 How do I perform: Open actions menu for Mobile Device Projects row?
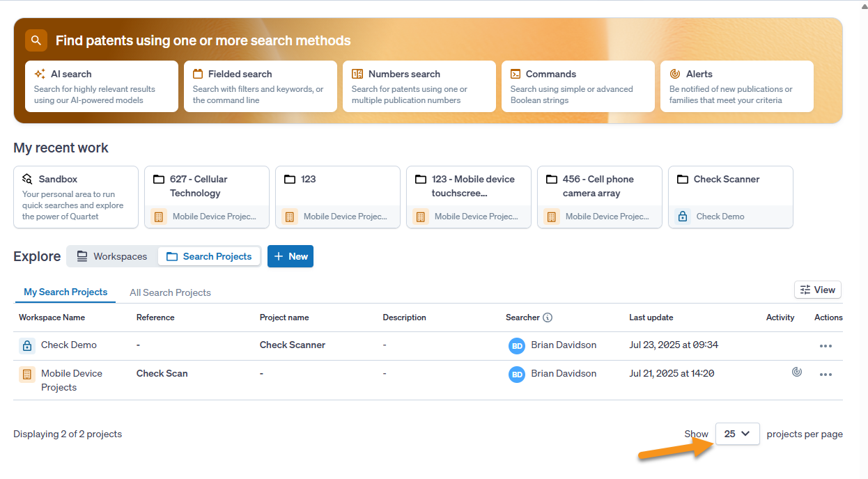[x=826, y=375]
